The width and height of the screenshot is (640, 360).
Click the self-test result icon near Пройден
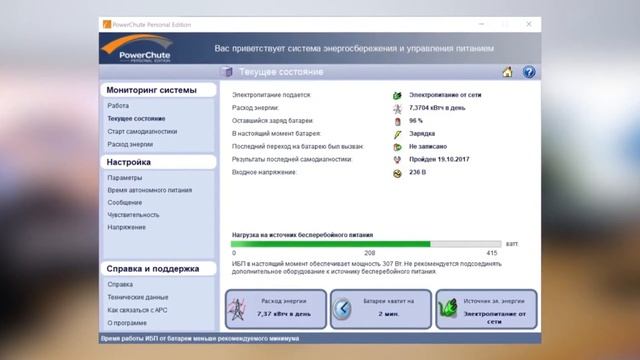397,160
